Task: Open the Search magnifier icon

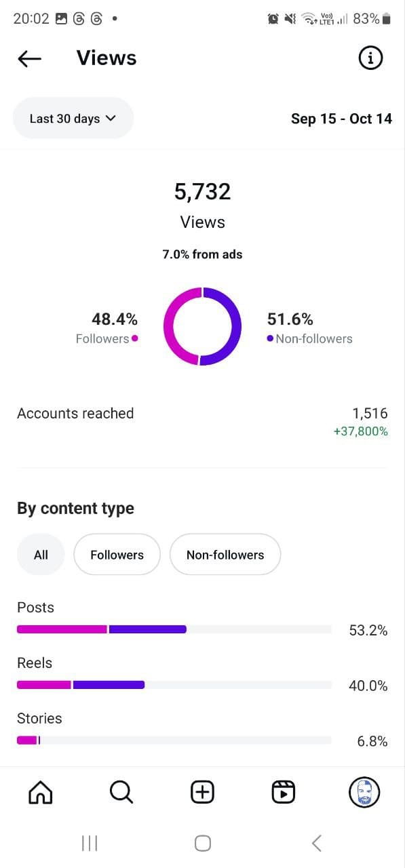Action: coord(121,791)
